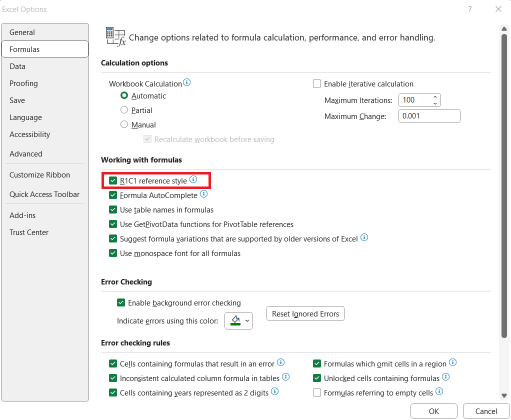Increase Maximum Iterations with up arrow
The width and height of the screenshot is (511, 420).
[x=435, y=97]
